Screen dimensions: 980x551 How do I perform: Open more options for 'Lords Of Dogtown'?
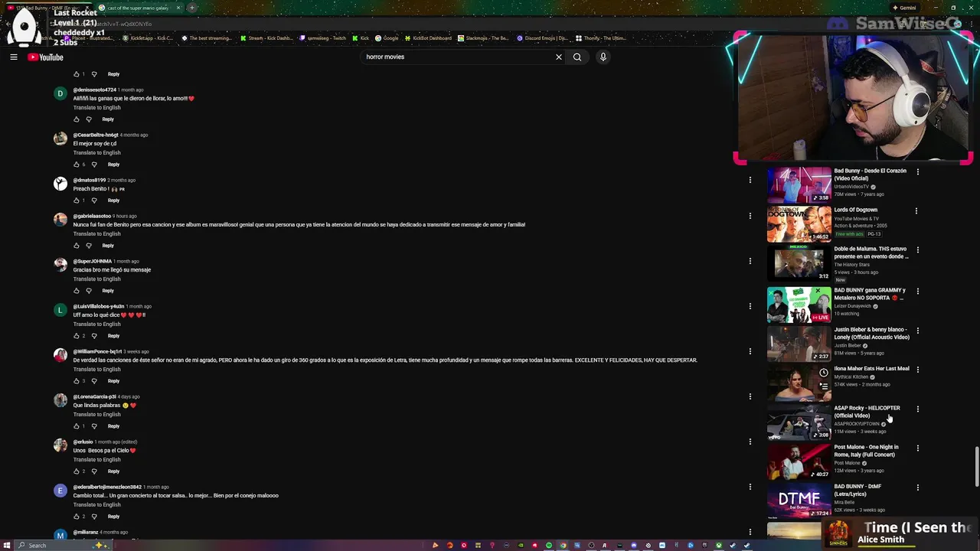point(917,210)
